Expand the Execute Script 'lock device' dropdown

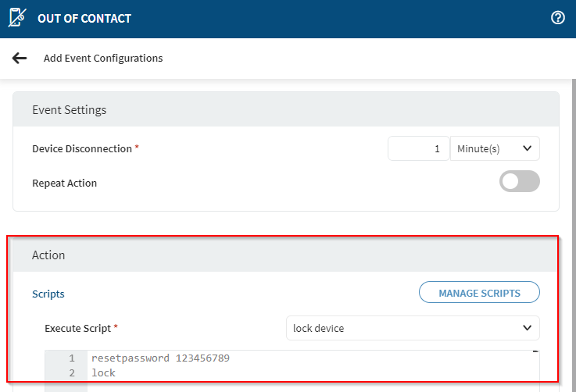point(413,328)
